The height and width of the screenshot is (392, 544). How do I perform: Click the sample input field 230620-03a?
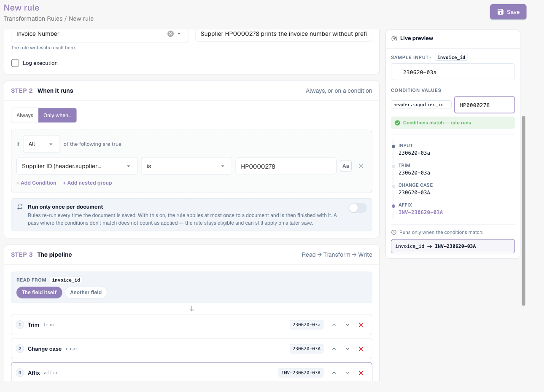pos(453,72)
